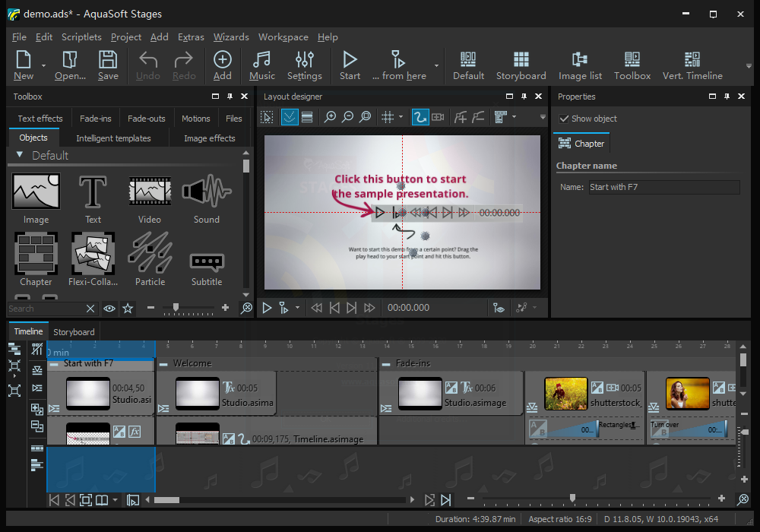Viewport: 760px width, 532px height.
Task: Pin the Layout designer panel
Action: [524, 97]
